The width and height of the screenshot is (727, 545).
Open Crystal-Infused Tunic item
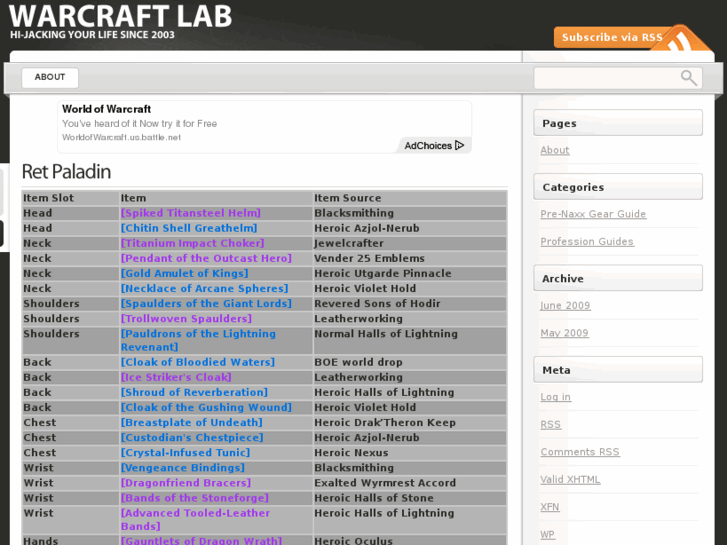[185, 453]
